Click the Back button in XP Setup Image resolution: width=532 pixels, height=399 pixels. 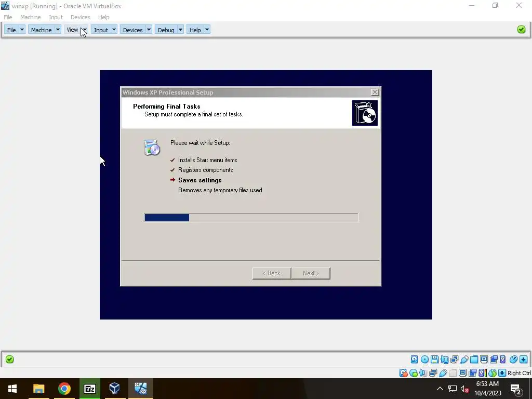pyautogui.click(x=272, y=273)
